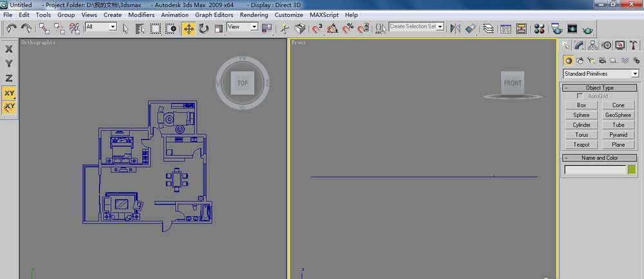
Task: Open Select by Name list icon
Action: 140,28
